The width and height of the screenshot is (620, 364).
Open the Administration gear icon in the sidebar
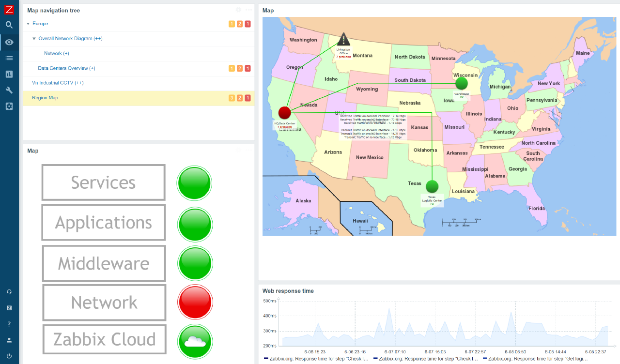click(x=9, y=106)
